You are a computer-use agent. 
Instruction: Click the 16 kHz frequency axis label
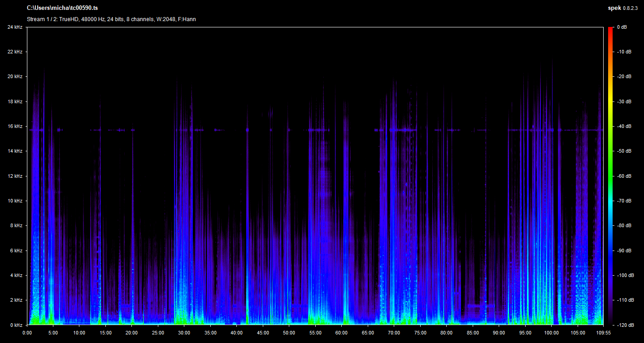tap(14, 127)
